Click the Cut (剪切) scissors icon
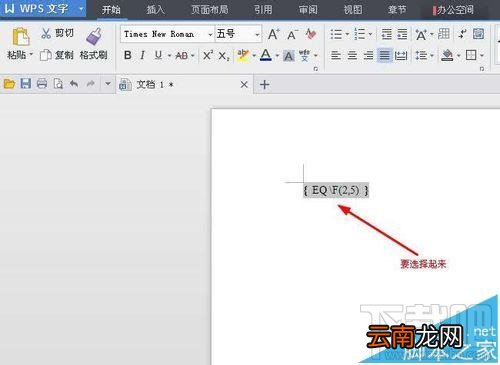The image size is (500, 365). click(x=46, y=33)
